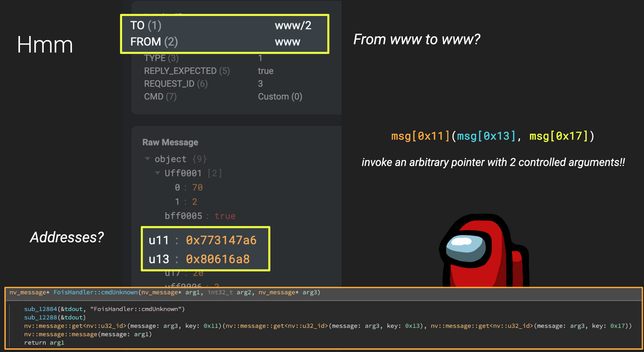Click the CMD (7) Custom (0) value
The height and width of the screenshot is (352, 644).
(x=280, y=97)
